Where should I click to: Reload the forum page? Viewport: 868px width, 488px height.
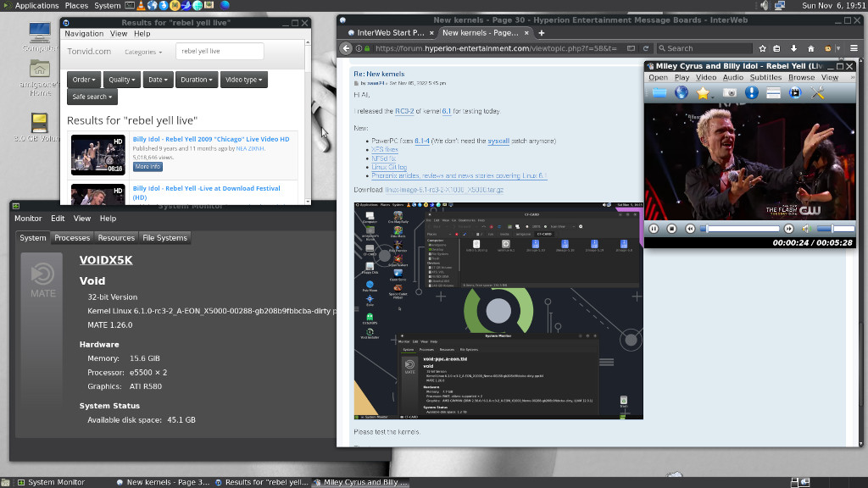click(x=645, y=48)
